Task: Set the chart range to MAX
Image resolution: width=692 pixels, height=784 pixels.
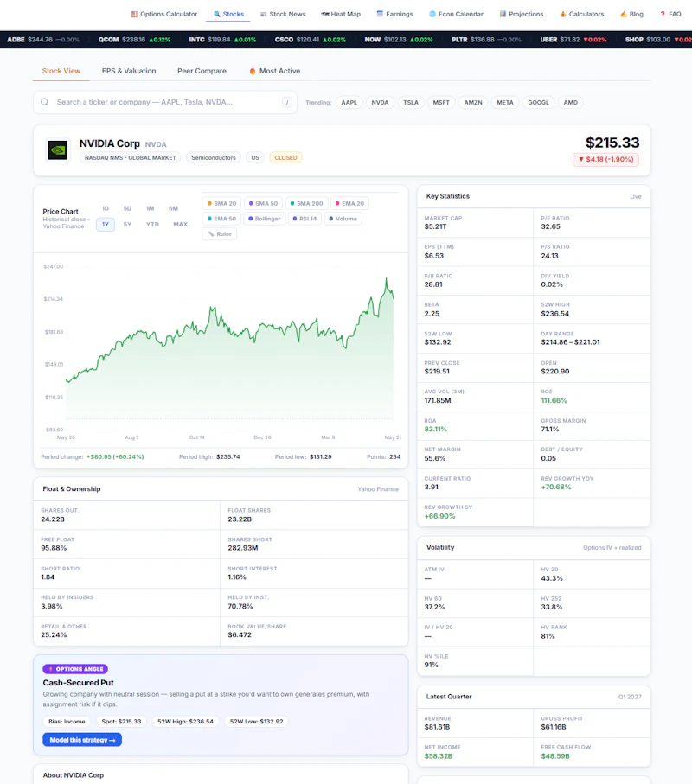Action: pos(180,225)
